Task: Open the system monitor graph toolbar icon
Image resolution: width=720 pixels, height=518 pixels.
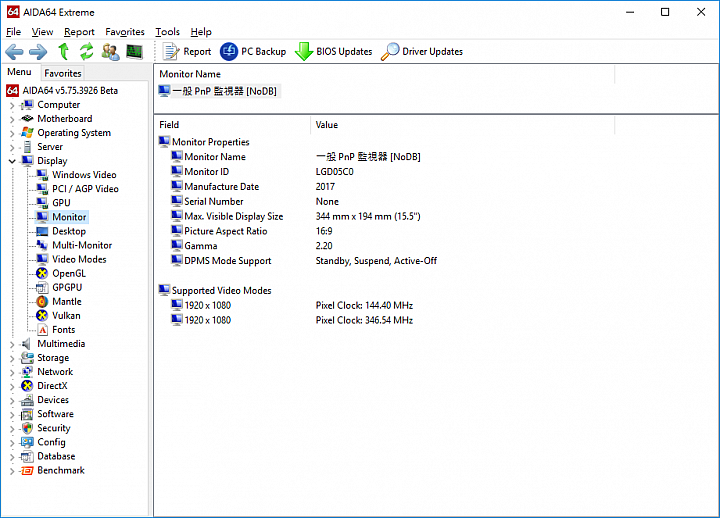Action: coord(134,51)
